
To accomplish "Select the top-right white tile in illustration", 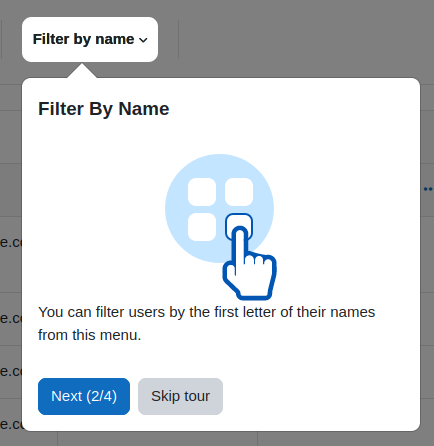I will pyautogui.click(x=239, y=192).
